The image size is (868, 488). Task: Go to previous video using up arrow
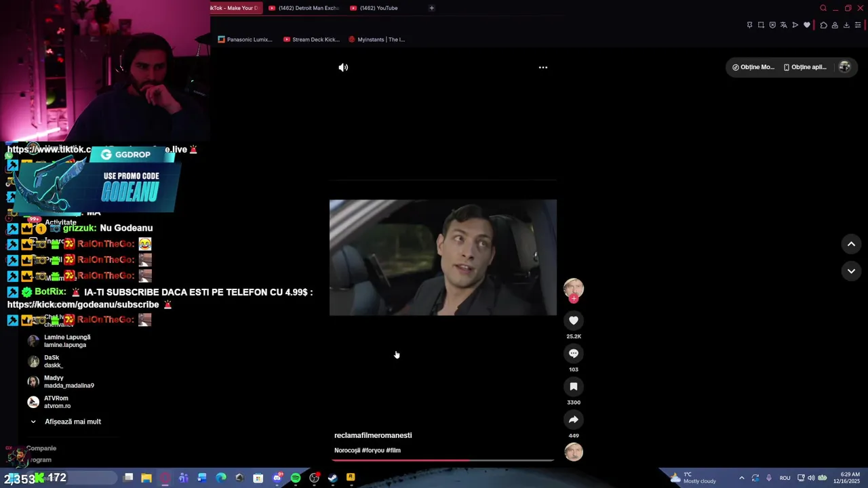(x=851, y=244)
